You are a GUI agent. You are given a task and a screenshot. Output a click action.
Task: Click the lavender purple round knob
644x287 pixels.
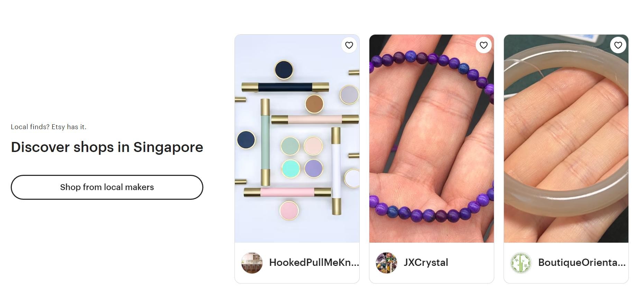pyautogui.click(x=313, y=168)
